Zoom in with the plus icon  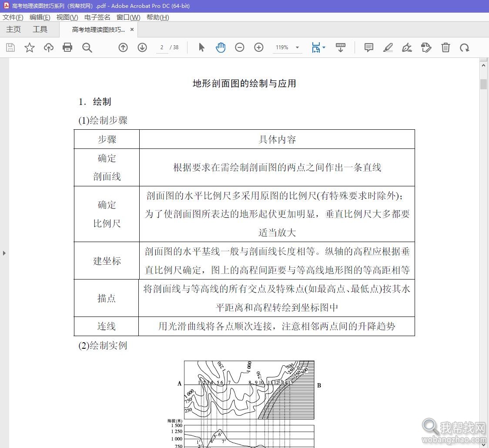(259, 47)
